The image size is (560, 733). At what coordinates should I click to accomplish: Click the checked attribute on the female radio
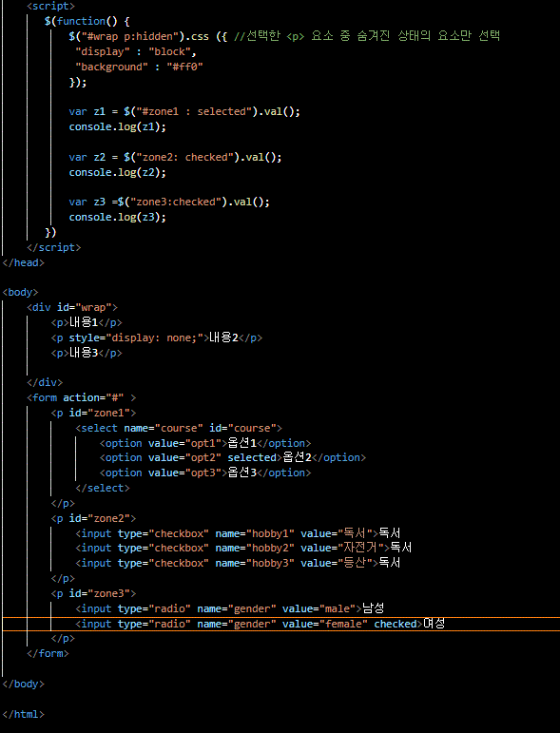tap(396, 624)
